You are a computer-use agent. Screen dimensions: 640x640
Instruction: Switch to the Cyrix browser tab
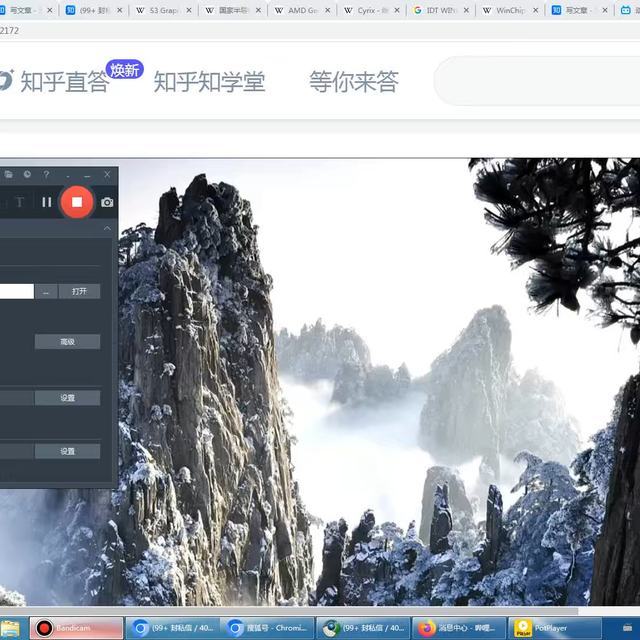[373, 11]
